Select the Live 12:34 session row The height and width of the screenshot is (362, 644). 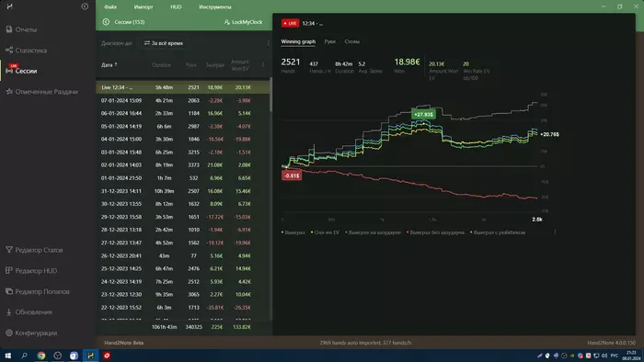pyautogui.click(x=183, y=87)
